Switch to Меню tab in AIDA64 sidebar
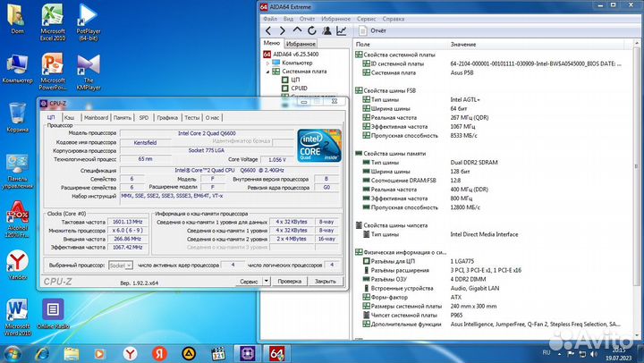This screenshot has height=363, width=644. [272, 43]
